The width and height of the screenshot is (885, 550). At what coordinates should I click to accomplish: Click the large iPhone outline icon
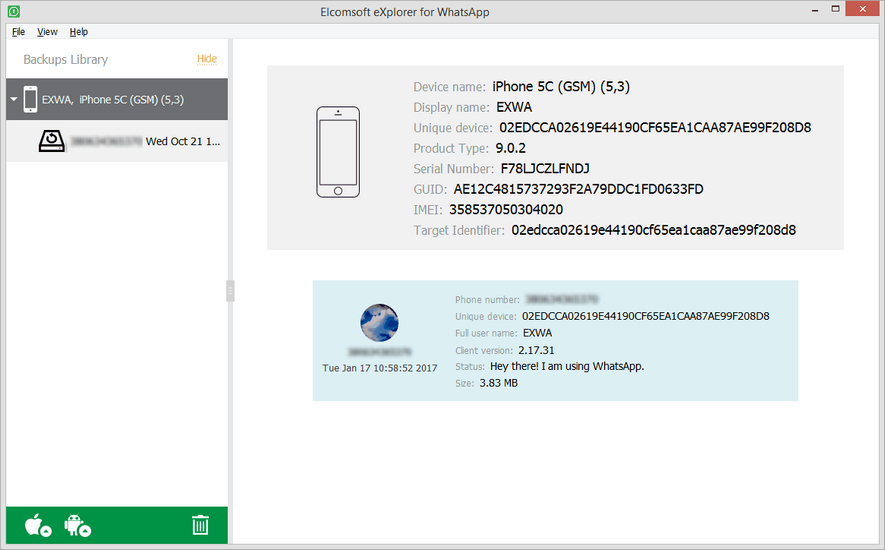click(338, 152)
